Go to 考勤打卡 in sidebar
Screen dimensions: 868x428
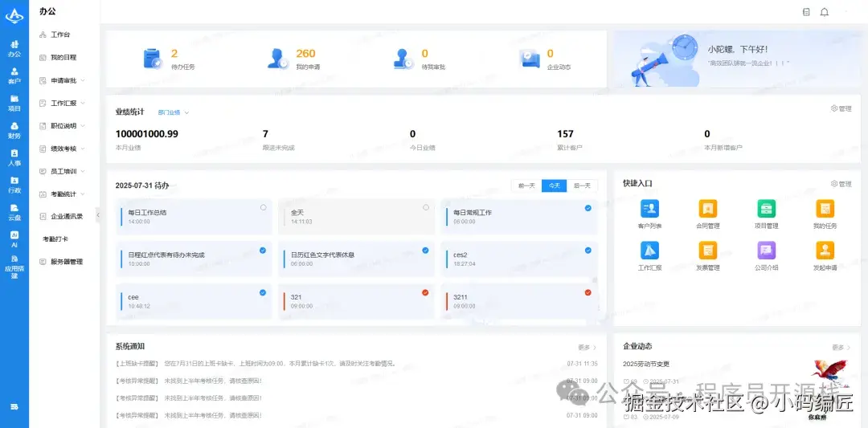click(55, 239)
